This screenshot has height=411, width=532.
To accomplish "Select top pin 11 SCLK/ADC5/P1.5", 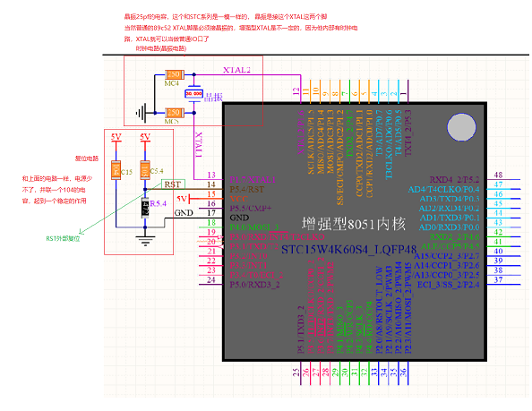I will 310,141.
